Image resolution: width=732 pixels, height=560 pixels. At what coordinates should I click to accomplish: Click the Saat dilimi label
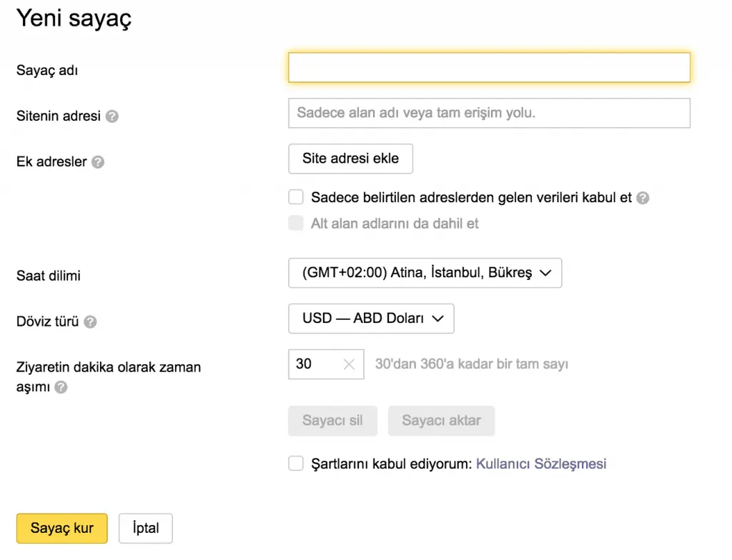[x=49, y=276]
